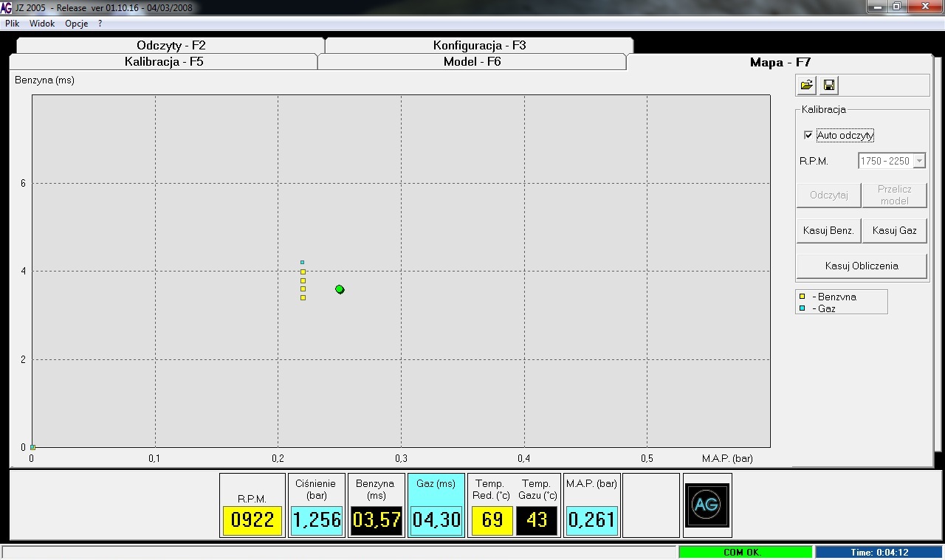
Task: Click the AG logo icon
Action: coord(707,505)
